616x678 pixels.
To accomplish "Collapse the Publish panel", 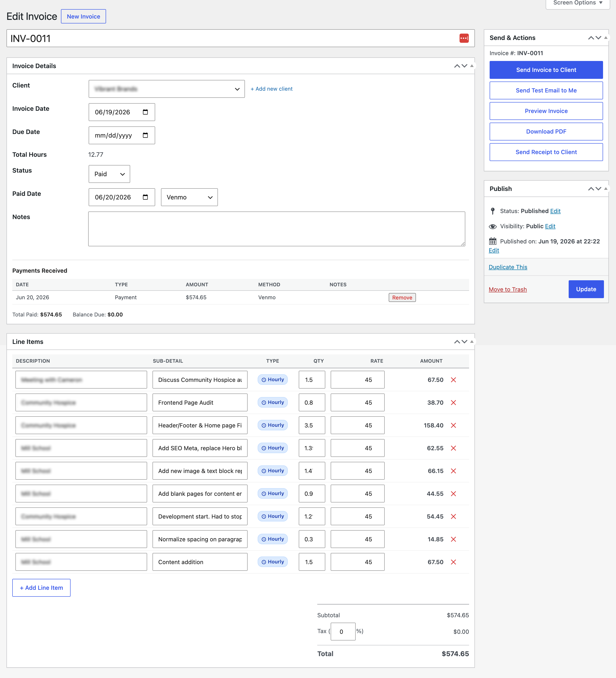I will tap(606, 189).
